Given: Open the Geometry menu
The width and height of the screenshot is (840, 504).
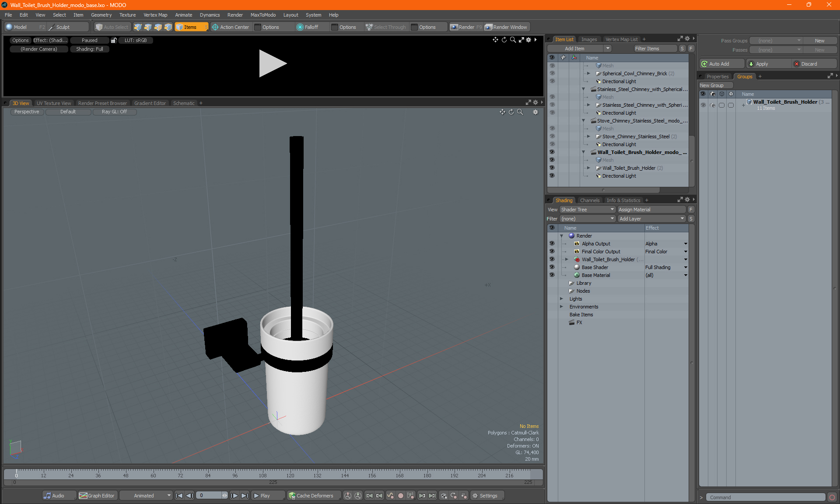Looking at the screenshot, I should point(101,15).
